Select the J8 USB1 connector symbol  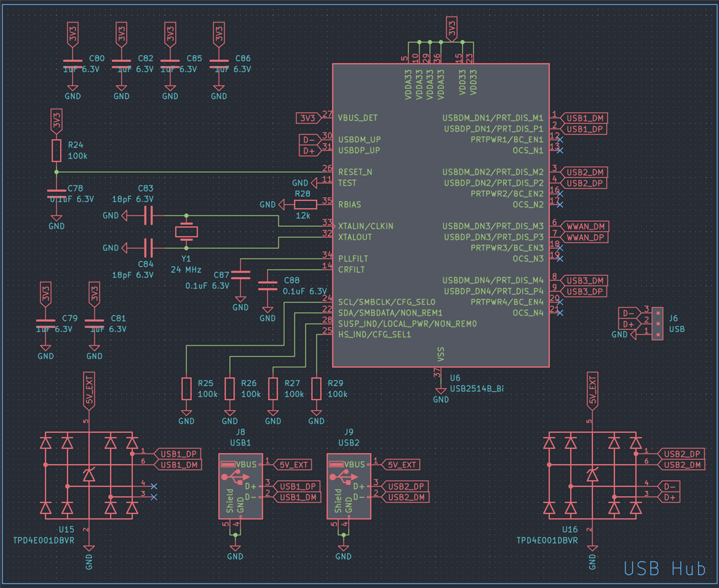241,486
